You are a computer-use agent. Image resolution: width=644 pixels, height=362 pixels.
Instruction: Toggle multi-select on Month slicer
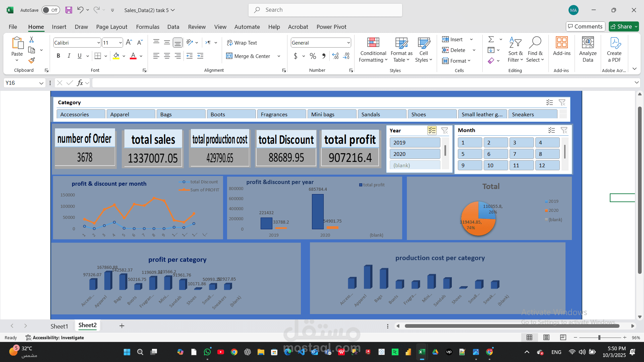(x=551, y=130)
